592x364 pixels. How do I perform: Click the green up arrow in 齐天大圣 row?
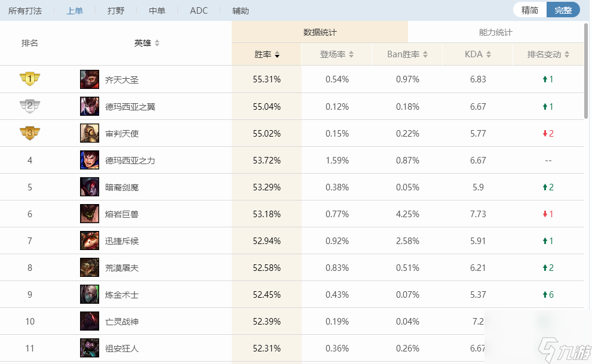(545, 79)
